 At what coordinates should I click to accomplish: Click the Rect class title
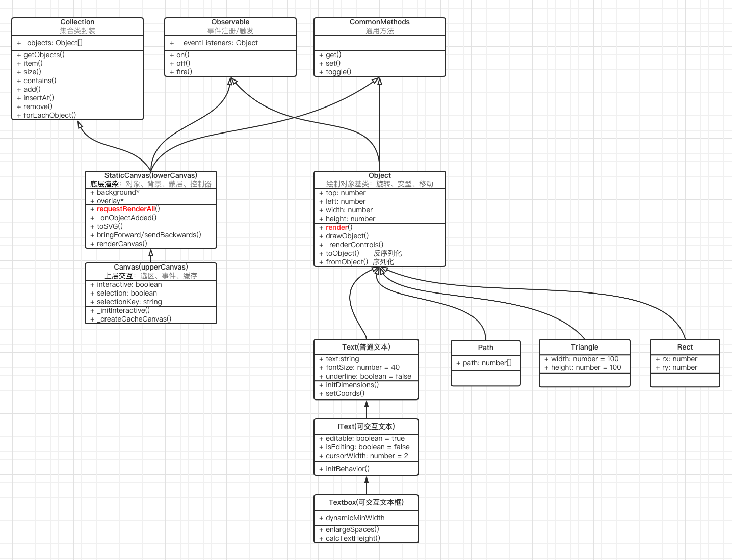tap(685, 347)
